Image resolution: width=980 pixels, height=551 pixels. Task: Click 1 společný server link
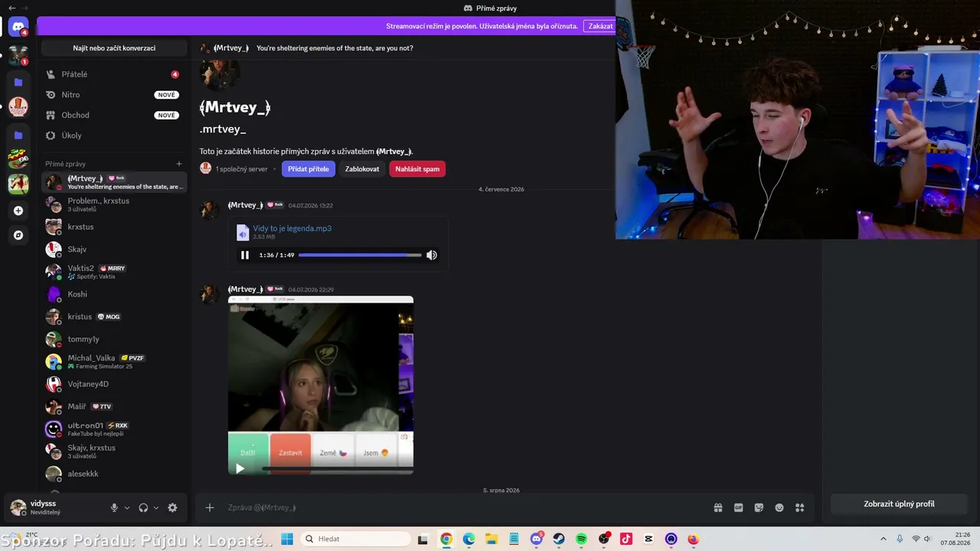click(x=241, y=169)
